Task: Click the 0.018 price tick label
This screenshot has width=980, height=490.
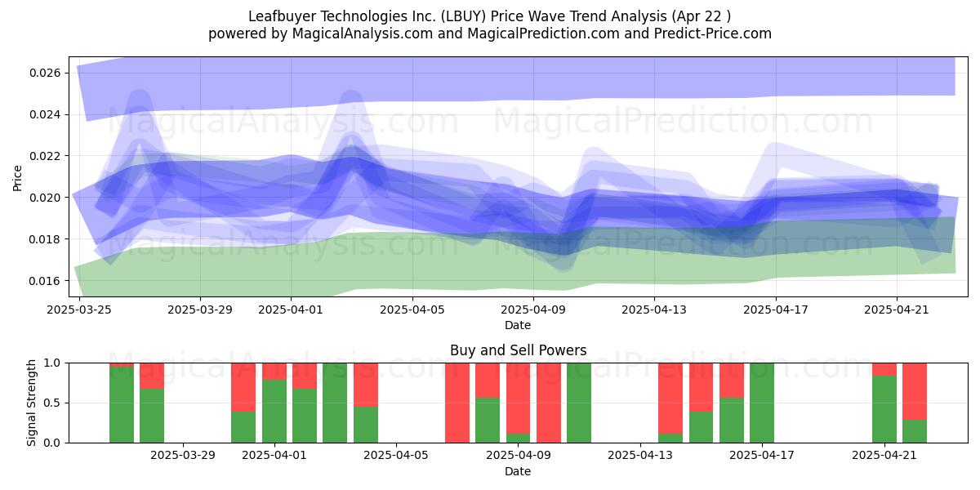Action: [x=45, y=239]
